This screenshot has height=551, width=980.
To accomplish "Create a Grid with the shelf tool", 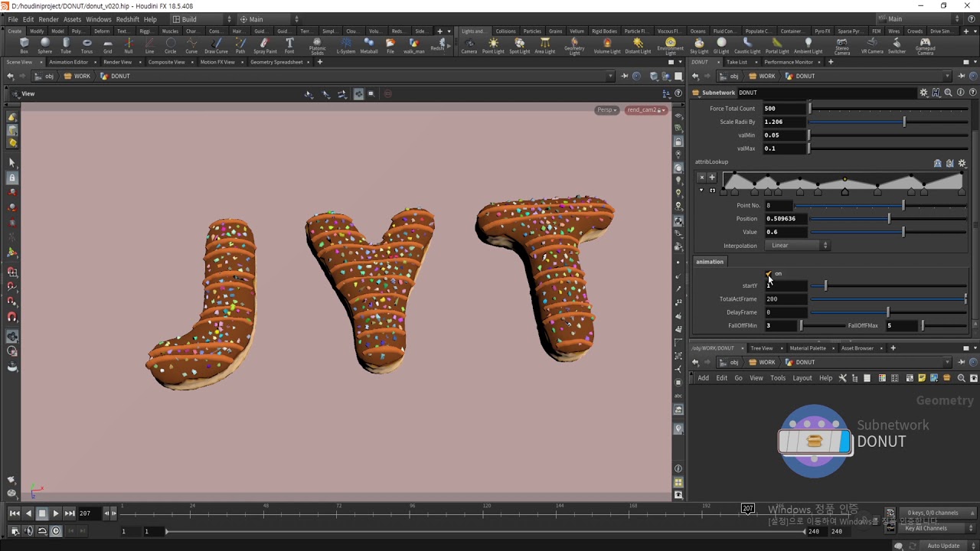I will click(108, 46).
